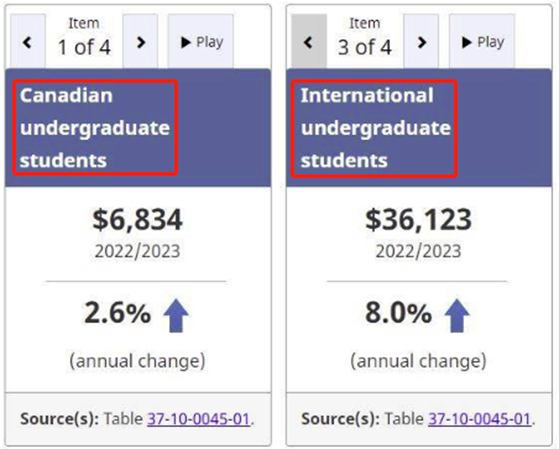The height and width of the screenshot is (449, 559).
Task: Click the 'Item 1 of 4' indicator
Action: coord(84,37)
